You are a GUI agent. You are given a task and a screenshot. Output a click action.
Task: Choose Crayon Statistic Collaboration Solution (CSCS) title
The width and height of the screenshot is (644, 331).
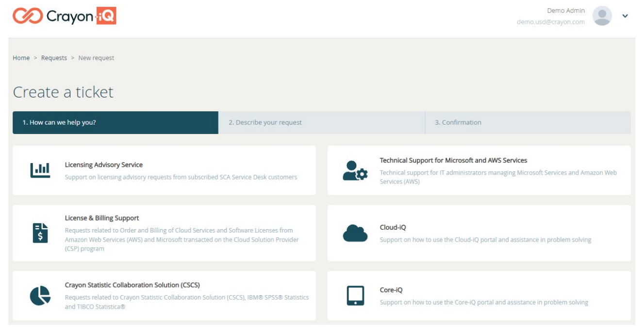132,285
